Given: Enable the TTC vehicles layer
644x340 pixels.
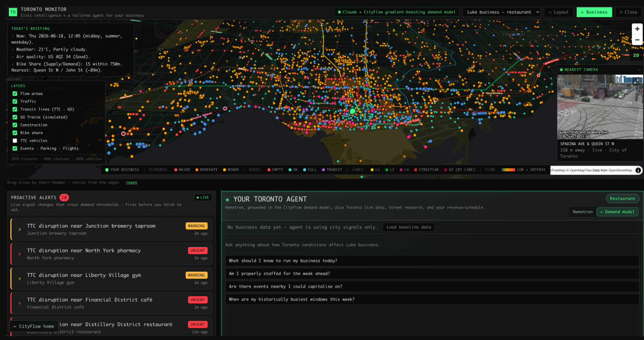Looking at the screenshot, I should click(x=15, y=141).
